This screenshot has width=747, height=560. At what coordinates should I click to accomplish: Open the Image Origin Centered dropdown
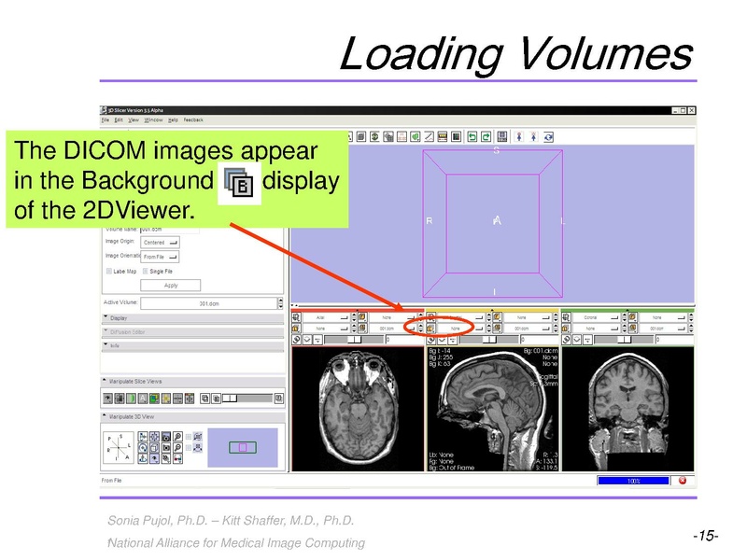[160, 243]
